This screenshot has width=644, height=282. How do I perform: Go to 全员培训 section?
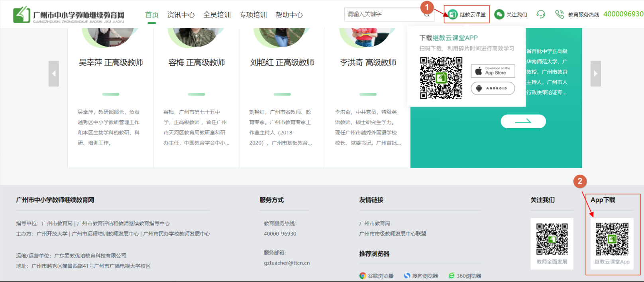[x=217, y=15]
